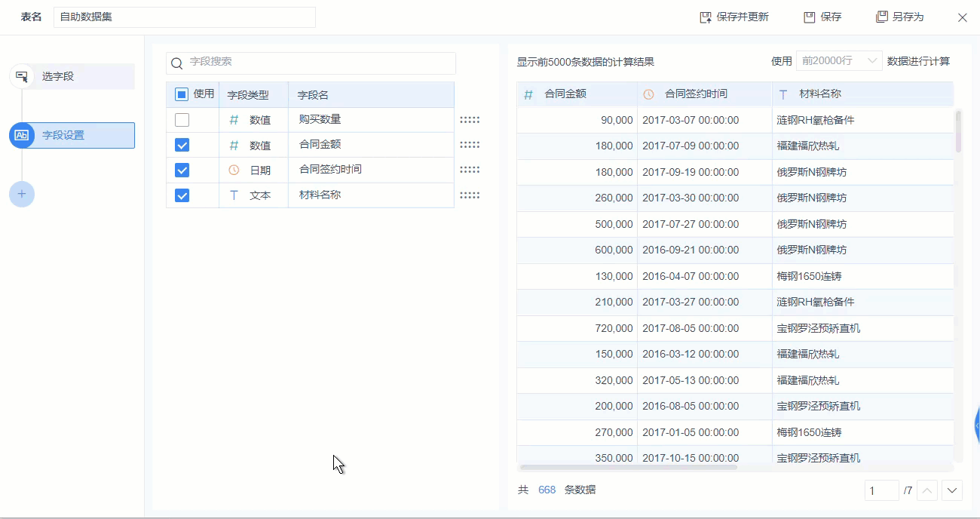Click the blue plus icon in left sidebar
The height and width of the screenshot is (519, 980).
pos(22,194)
